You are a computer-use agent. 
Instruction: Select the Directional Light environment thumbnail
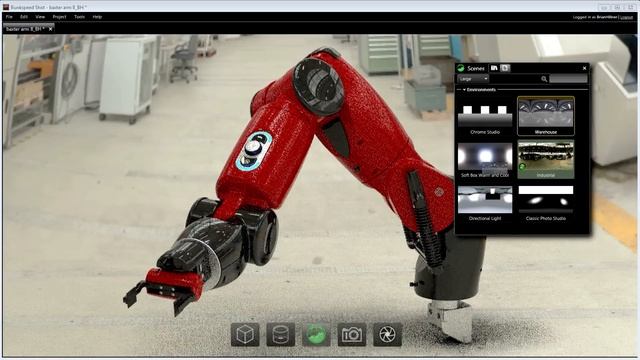pos(485,203)
